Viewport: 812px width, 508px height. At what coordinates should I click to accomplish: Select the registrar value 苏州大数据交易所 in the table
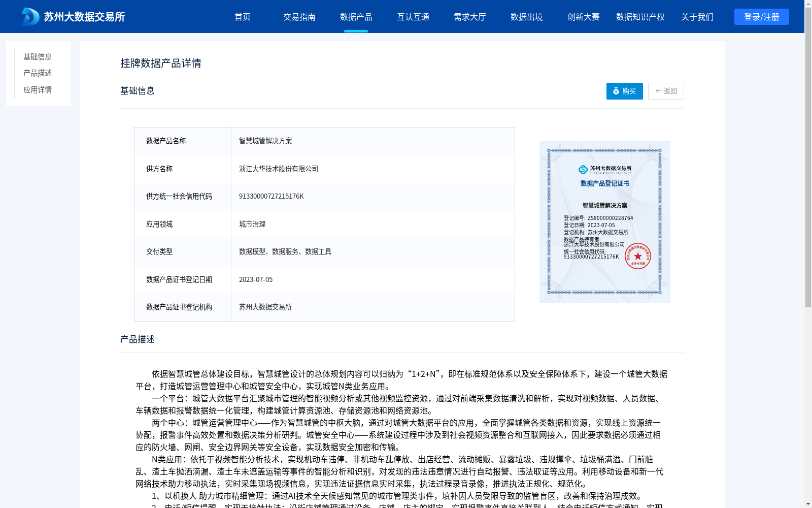click(x=265, y=307)
